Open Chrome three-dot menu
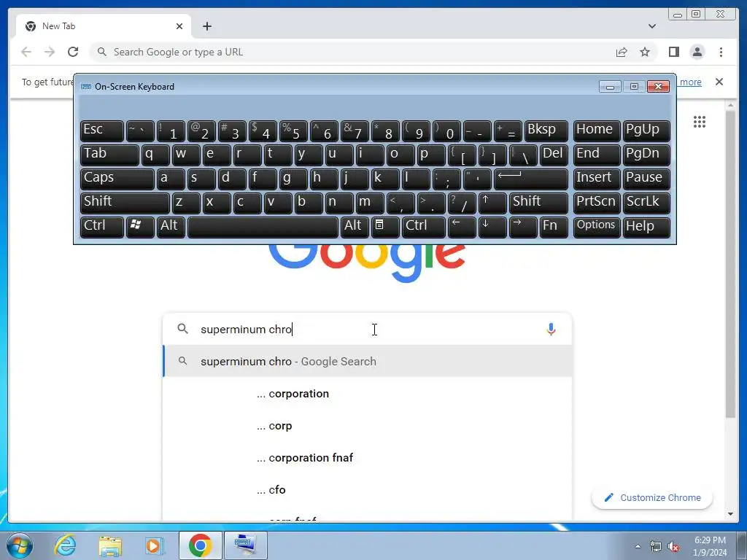This screenshot has width=747, height=560. 721,52
